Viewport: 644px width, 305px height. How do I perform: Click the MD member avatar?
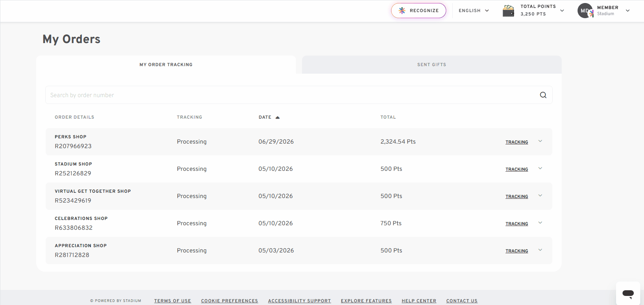(x=585, y=11)
